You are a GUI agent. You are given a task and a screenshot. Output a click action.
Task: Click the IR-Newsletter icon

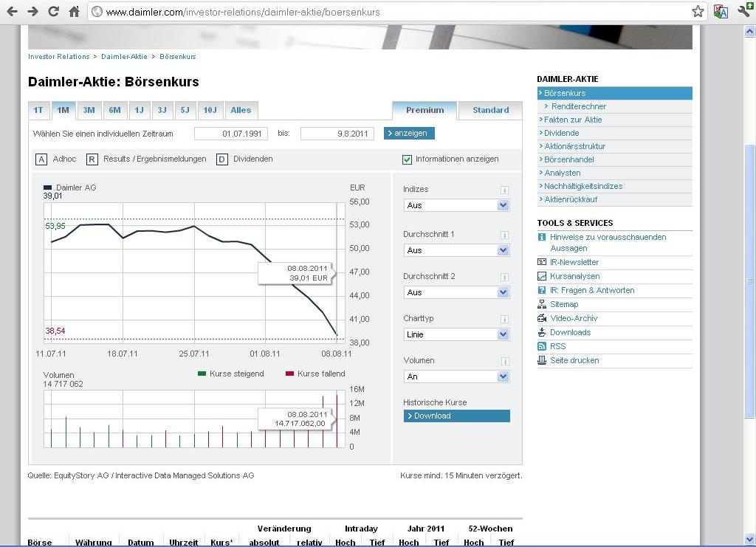542,262
